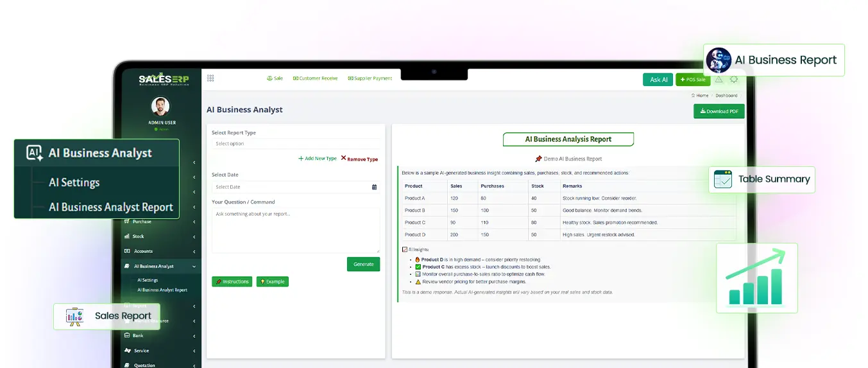Expand the Accounts sidebar menu chevron
Viewport: 868px width, 368px height.
194,252
